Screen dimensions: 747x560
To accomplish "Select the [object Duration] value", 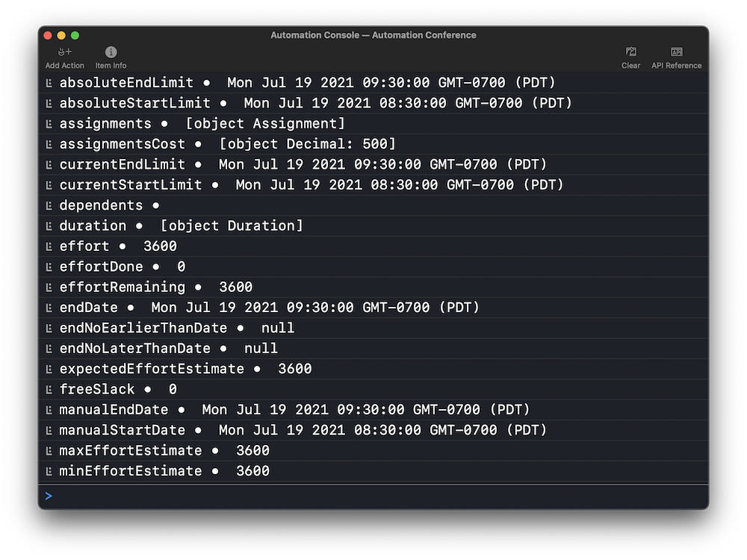I will point(232,225).
